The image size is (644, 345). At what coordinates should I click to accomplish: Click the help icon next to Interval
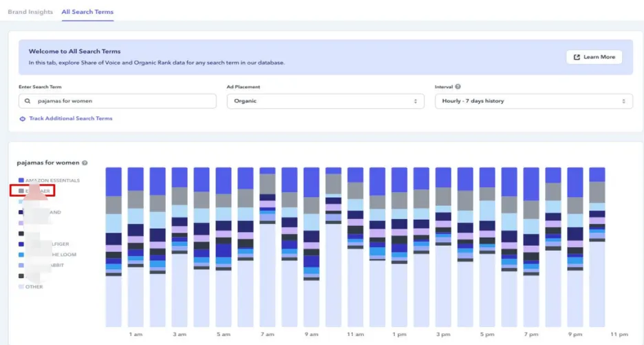click(x=458, y=87)
